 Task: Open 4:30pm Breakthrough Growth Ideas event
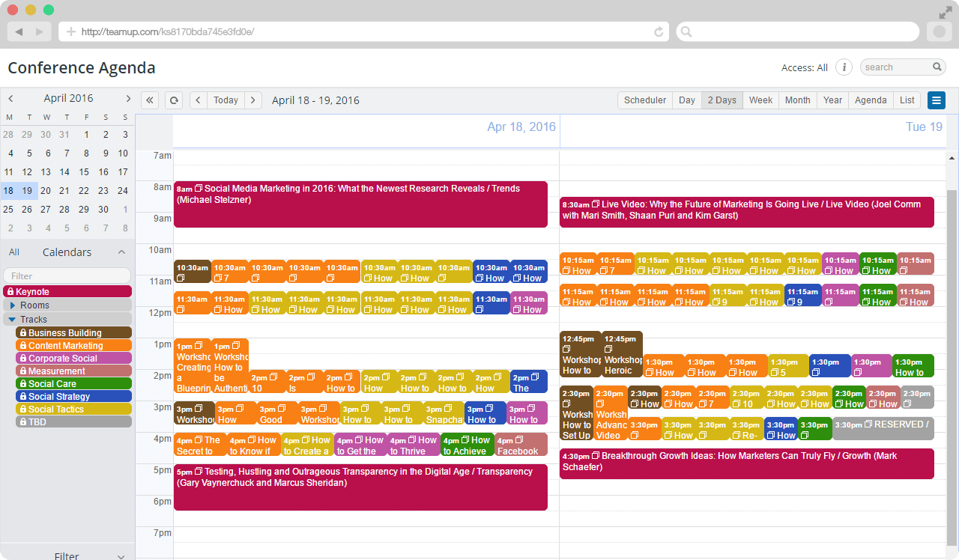coord(747,463)
